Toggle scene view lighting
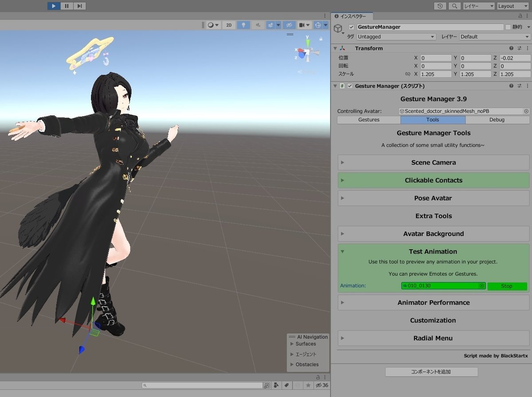Viewport: 532px width, 397px height. point(243,25)
